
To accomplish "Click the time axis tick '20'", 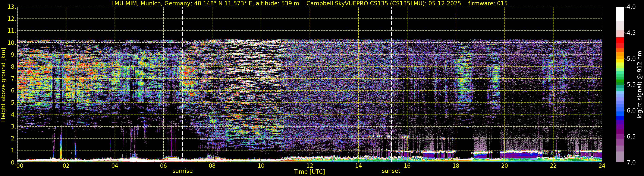I will point(505,166).
